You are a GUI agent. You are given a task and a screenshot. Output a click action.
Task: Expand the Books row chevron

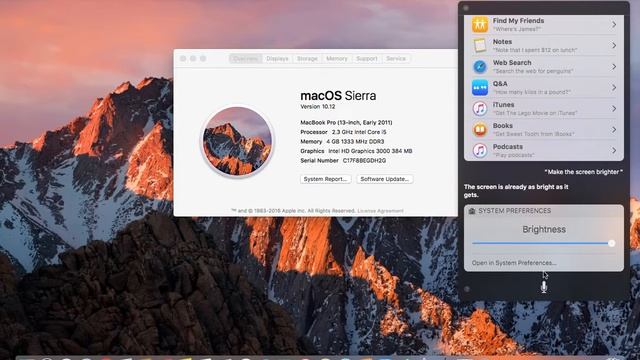(x=614, y=130)
